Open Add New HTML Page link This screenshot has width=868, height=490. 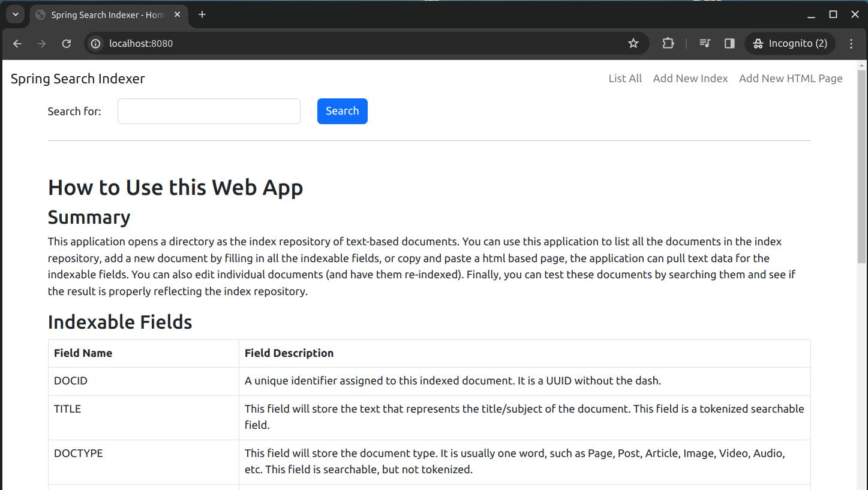tap(790, 79)
